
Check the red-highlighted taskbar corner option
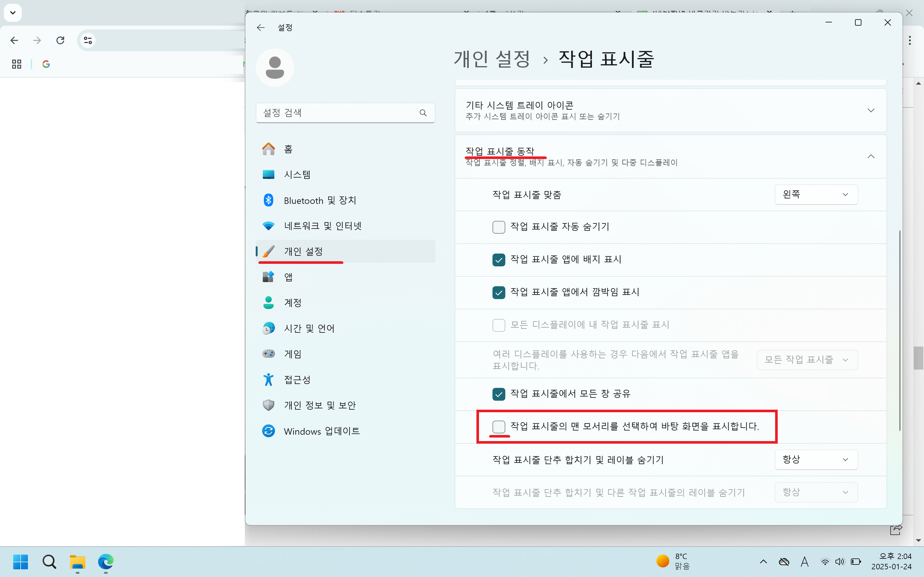[499, 427]
